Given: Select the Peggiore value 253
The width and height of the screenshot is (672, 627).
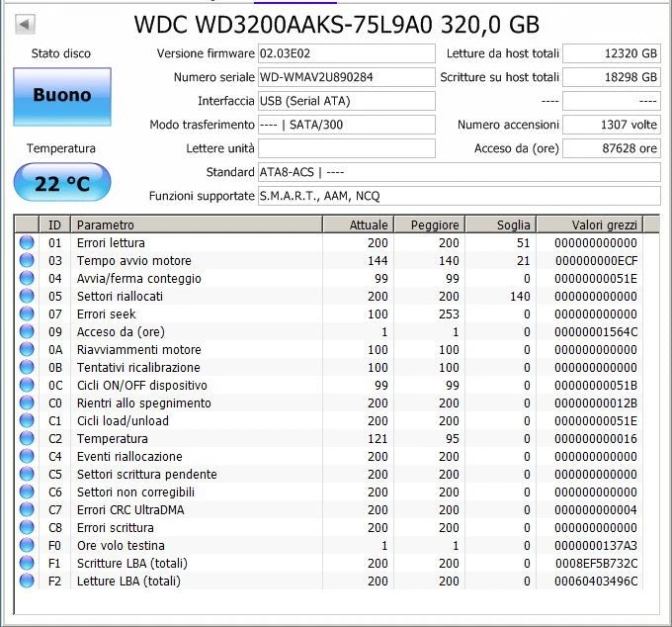Looking at the screenshot, I should point(449,313).
